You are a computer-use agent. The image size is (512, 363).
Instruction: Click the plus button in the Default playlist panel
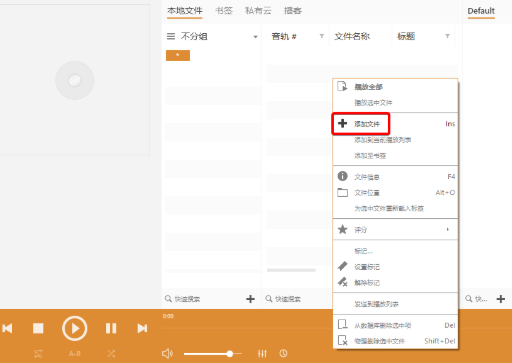(x=501, y=299)
